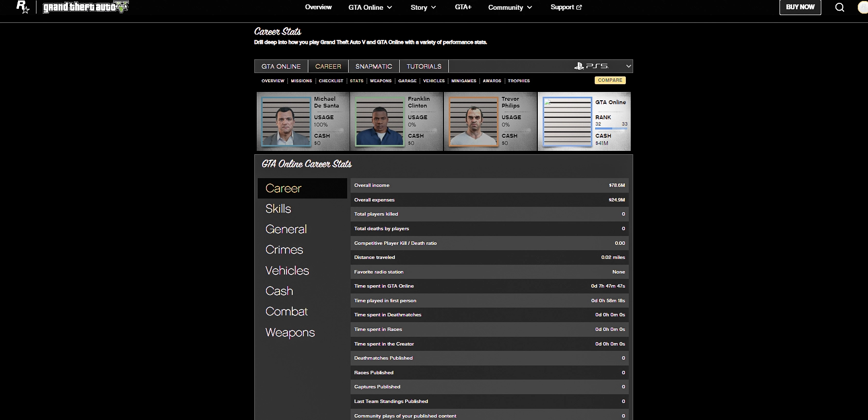Click the Grand Theft Auto V logo

86,7
